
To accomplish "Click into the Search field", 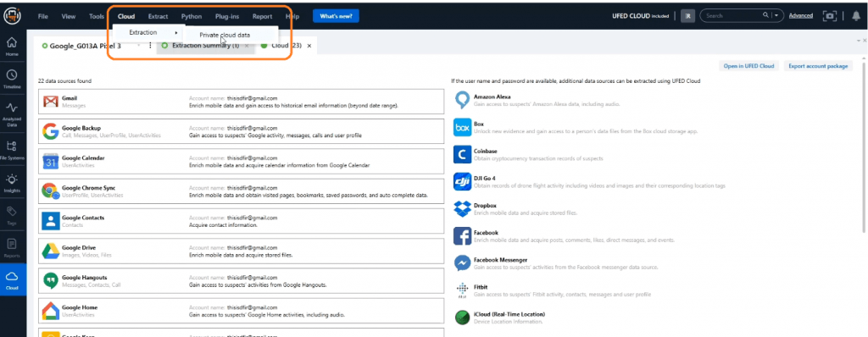I will [x=733, y=15].
